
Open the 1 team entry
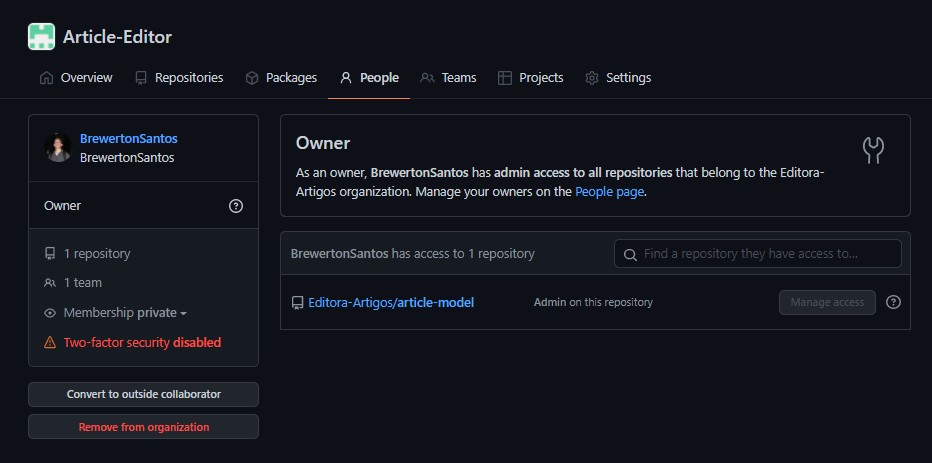click(x=83, y=283)
